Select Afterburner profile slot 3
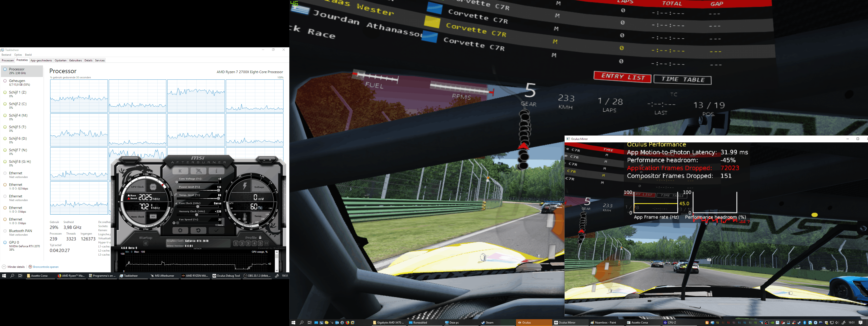 click(248, 243)
